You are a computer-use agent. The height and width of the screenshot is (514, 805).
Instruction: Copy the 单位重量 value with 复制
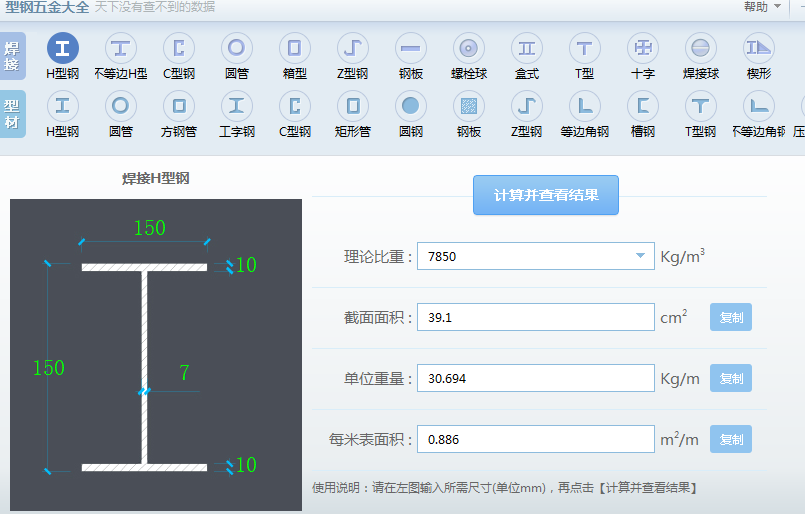coord(731,378)
